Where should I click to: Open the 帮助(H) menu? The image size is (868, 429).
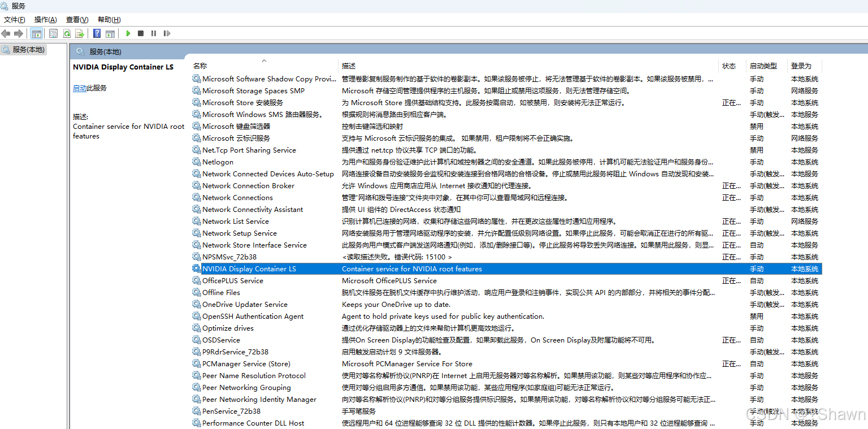coord(109,19)
